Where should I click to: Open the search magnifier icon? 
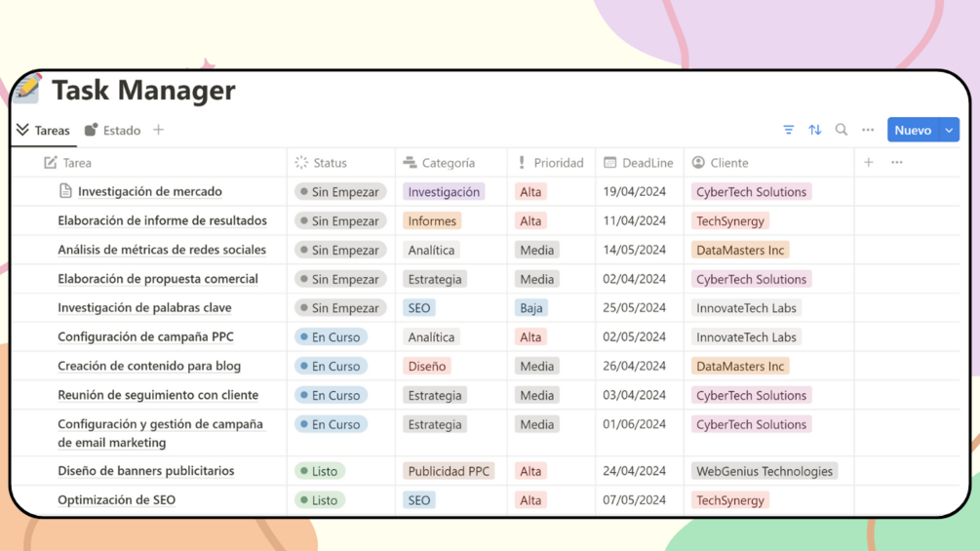[x=842, y=130]
